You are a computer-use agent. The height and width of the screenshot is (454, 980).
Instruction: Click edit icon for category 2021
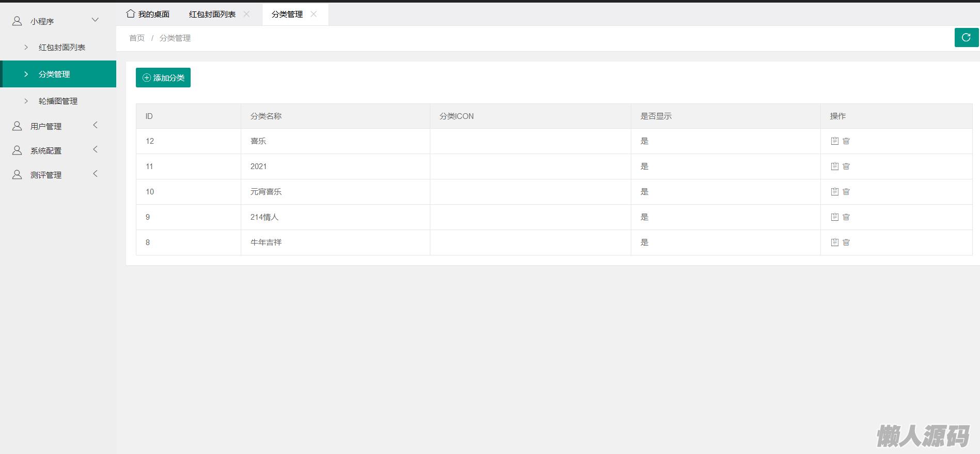[834, 167]
